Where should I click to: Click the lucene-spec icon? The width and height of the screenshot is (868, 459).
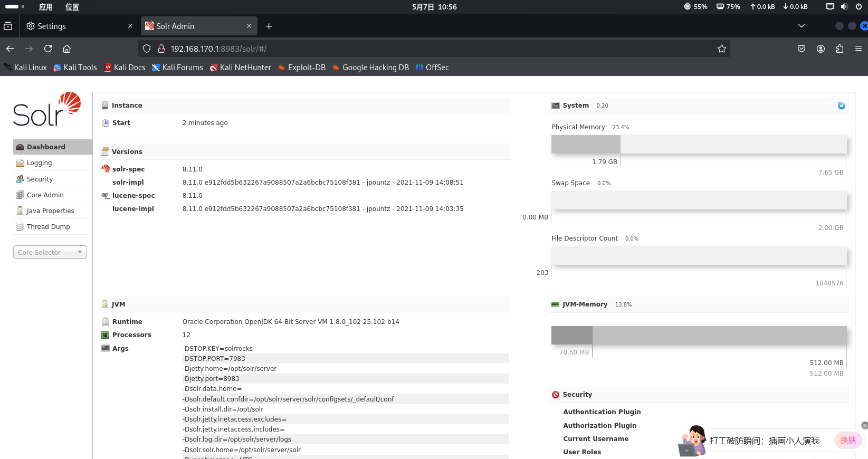106,196
